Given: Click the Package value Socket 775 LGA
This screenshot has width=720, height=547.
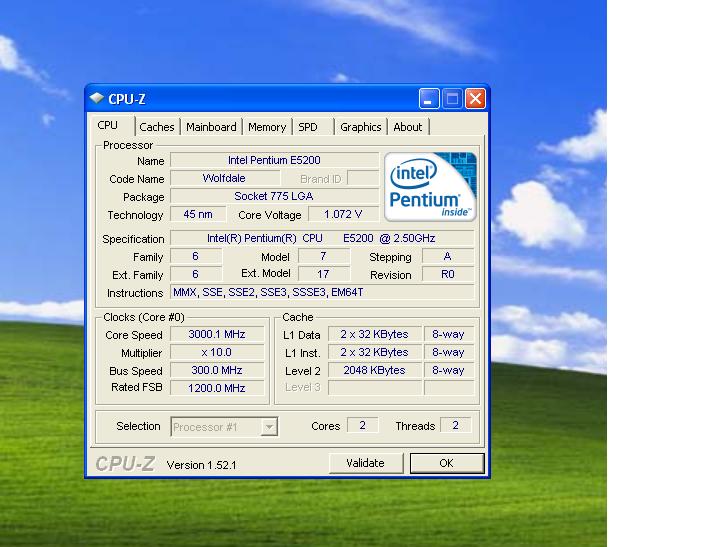Looking at the screenshot, I should (274, 196).
